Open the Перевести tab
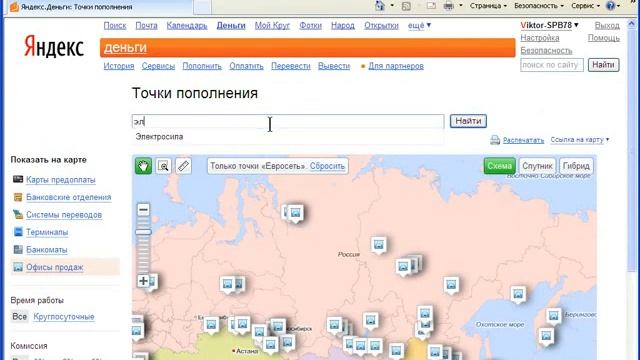This screenshot has width=640, height=360. (291, 66)
